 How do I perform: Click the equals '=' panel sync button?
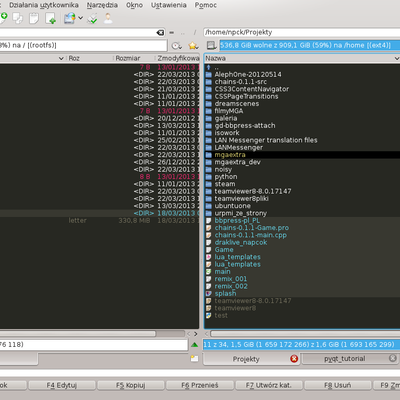click(x=171, y=33)
